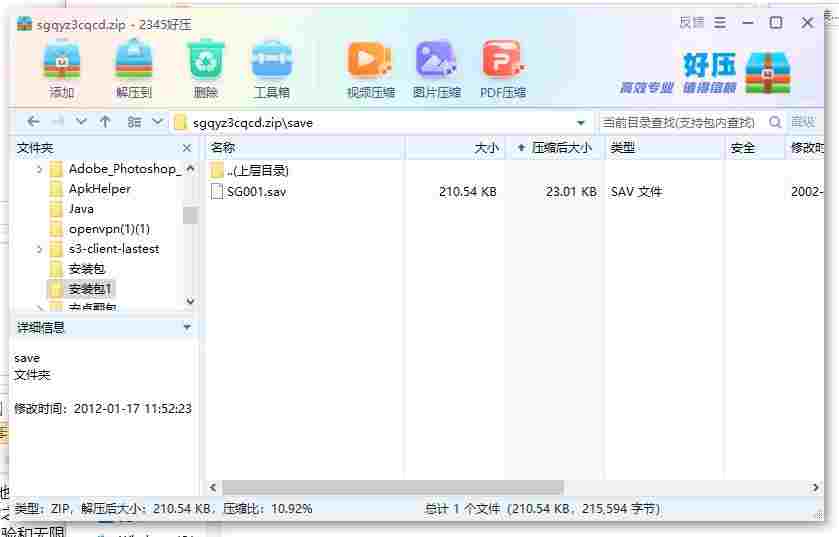The width and height of the screenshot is (839, 537).
Task: Sort by 压缩后大小 column header
Action: click(x=555, y=148)
